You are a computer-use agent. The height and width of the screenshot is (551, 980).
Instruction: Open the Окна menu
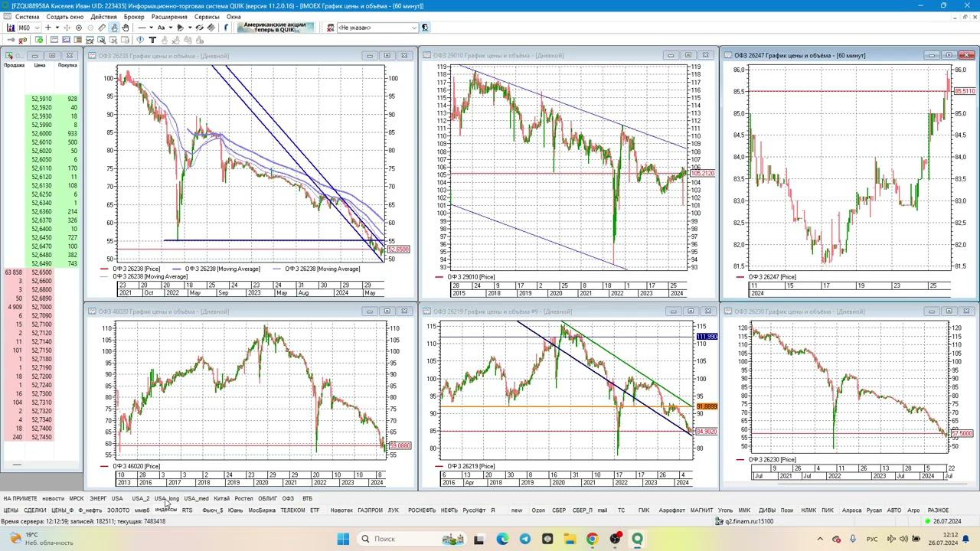[x=234, y=17]
